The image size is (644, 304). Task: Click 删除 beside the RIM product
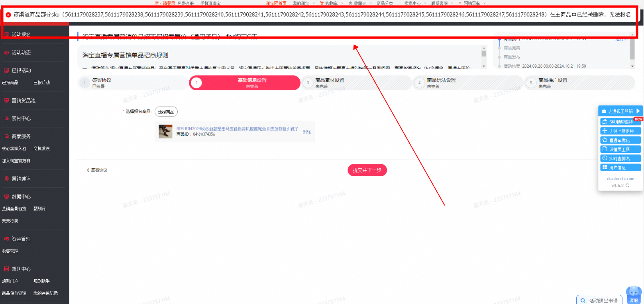pos(306,132)
